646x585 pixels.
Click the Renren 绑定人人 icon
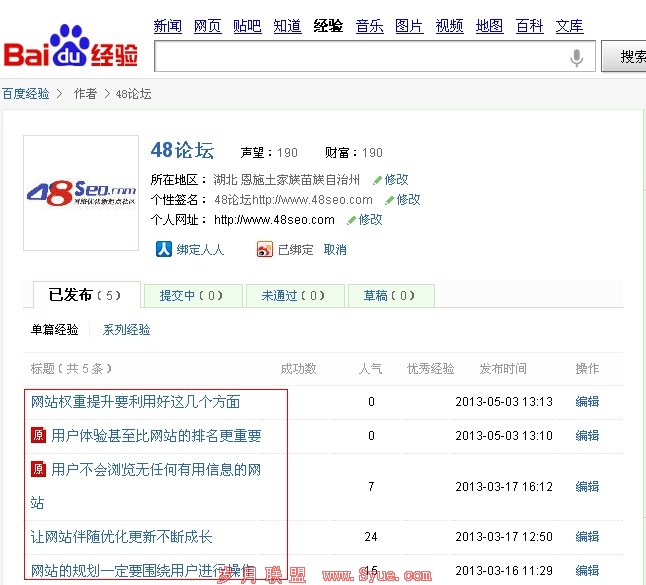(x=164, y=249)
